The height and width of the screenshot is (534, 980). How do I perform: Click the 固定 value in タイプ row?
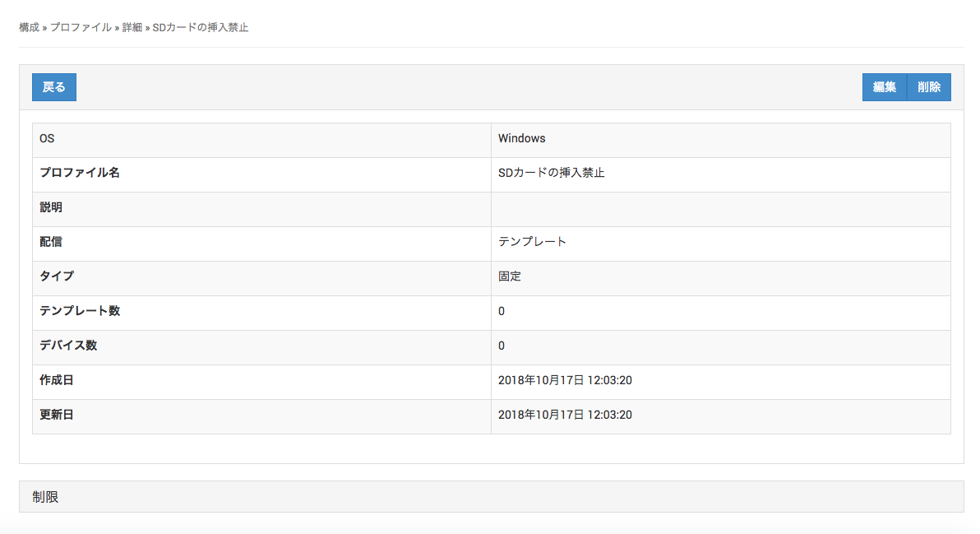[510, 276]
